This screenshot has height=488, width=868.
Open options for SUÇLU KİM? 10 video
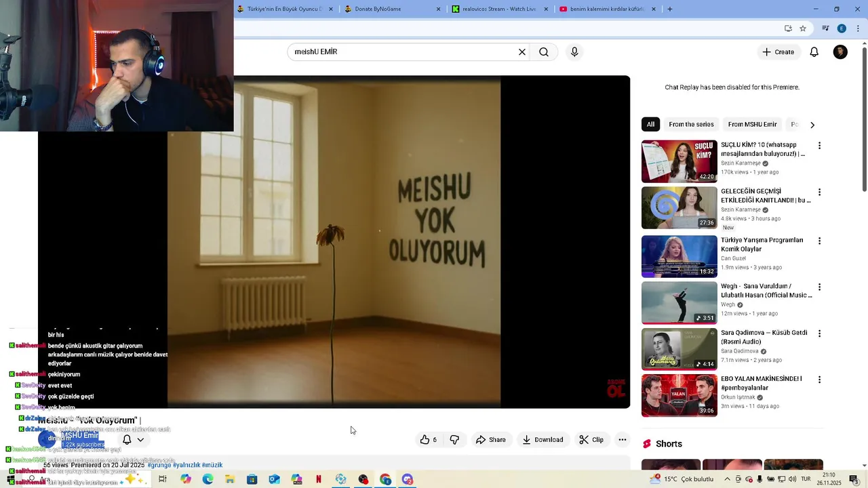(819, 146)
